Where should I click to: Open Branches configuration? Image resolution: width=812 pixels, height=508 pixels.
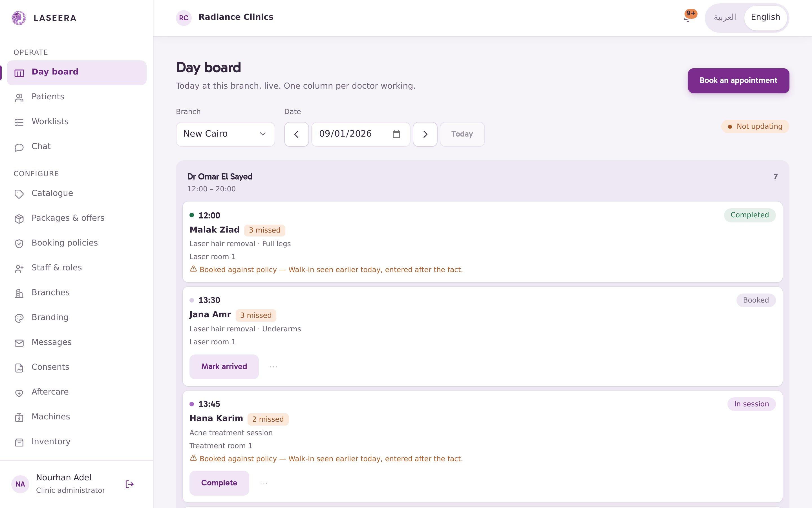pyautogui.click(x=76, y=293)
